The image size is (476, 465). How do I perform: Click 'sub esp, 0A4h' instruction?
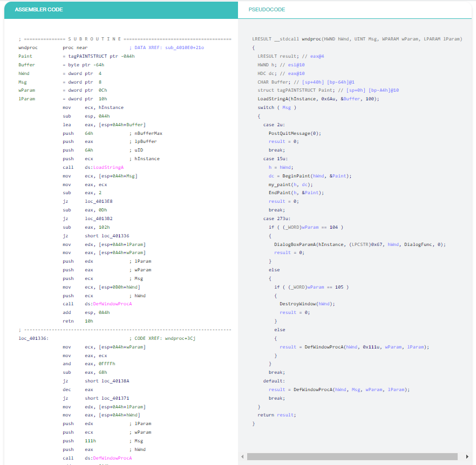tap(86, 116)
